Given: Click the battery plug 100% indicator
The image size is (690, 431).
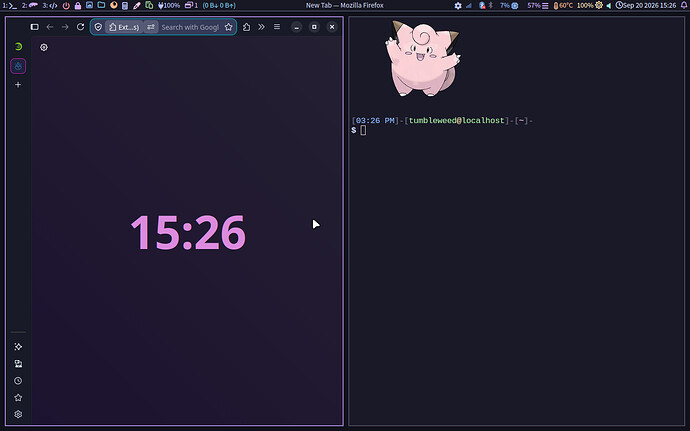Looking at the screenshot, I should [x=169, y=6].
